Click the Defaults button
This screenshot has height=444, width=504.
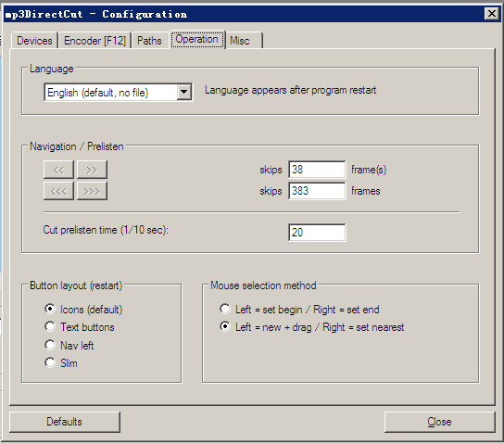click(x=65, y=422)
